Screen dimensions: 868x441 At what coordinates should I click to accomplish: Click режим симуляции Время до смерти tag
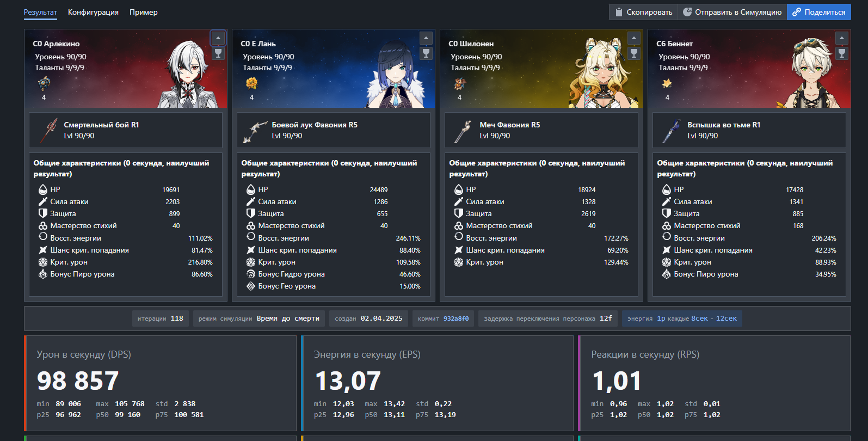pyautogui.click(x=259, y=318)
